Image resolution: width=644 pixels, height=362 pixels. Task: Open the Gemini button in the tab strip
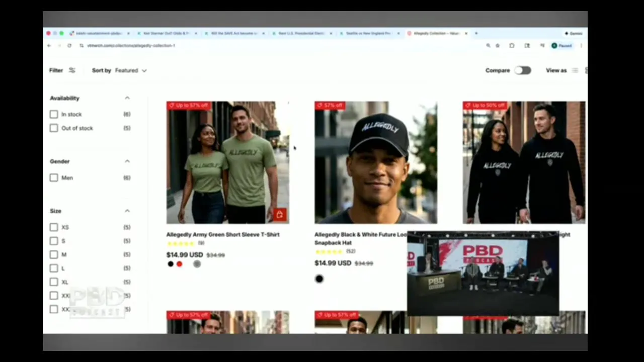(574, 33)
